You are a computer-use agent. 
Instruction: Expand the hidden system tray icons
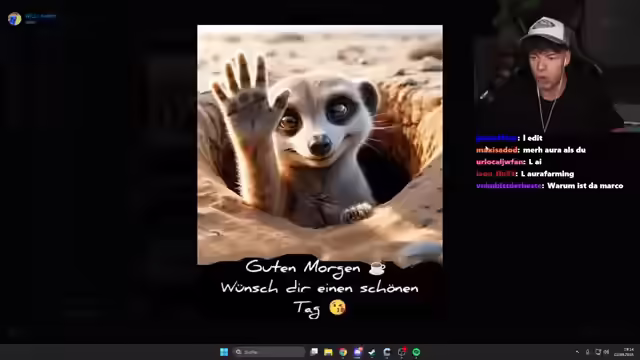(577, 352)
